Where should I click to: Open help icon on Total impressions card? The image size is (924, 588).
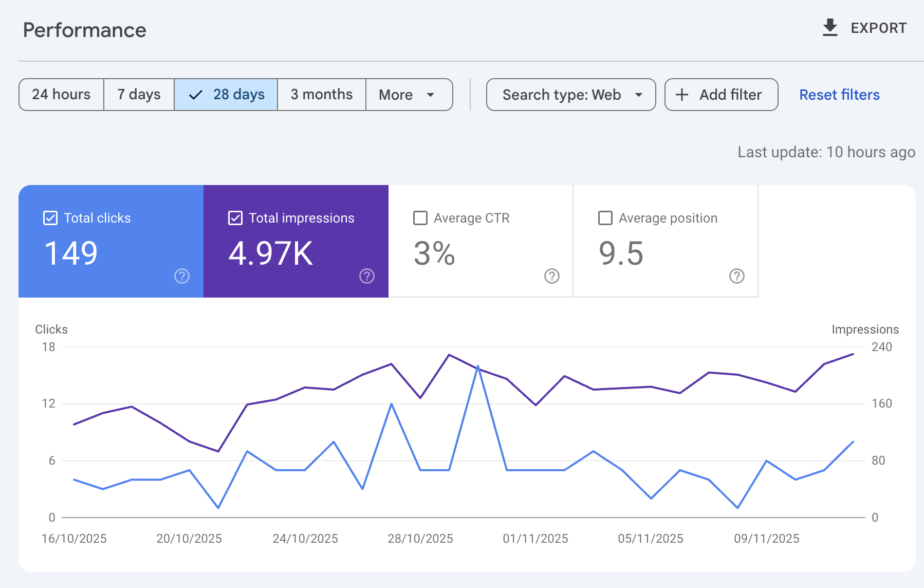[x=367, y=276]
